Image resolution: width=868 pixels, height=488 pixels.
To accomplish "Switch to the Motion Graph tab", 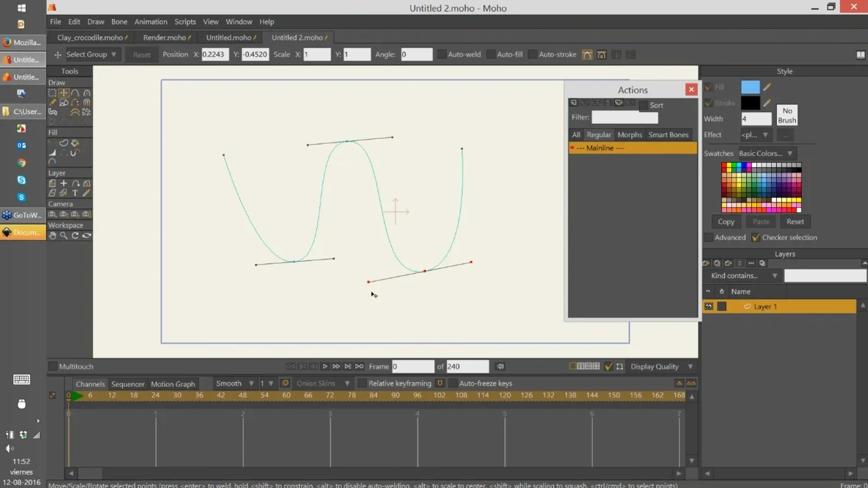I will pyautogui.click(x=173, y=384).
